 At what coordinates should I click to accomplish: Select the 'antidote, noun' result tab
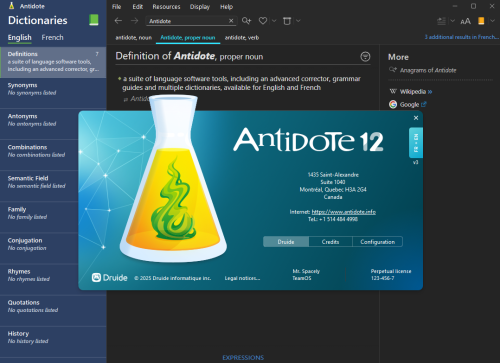[x=134, y=38]
